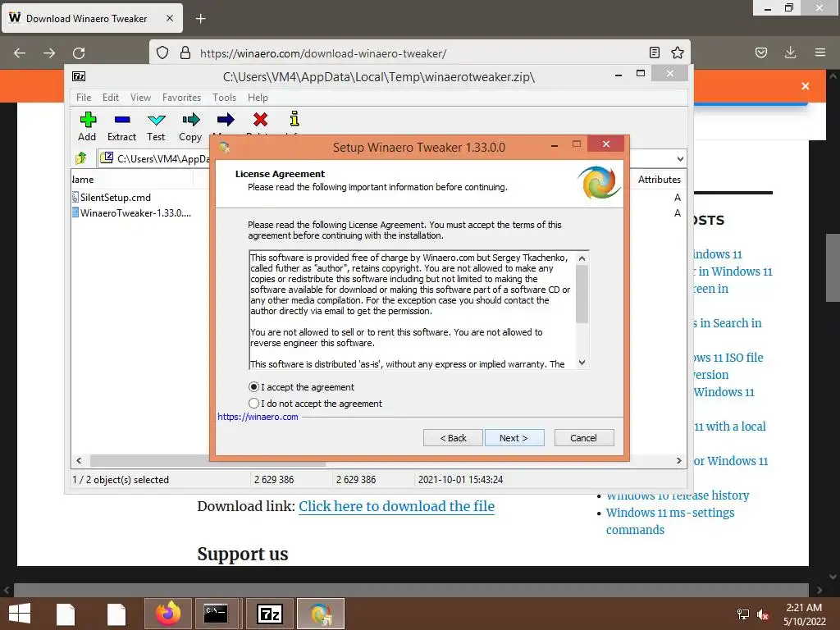
Task: Click license text scroll-down arrow
Action: (x=582, y=363)
